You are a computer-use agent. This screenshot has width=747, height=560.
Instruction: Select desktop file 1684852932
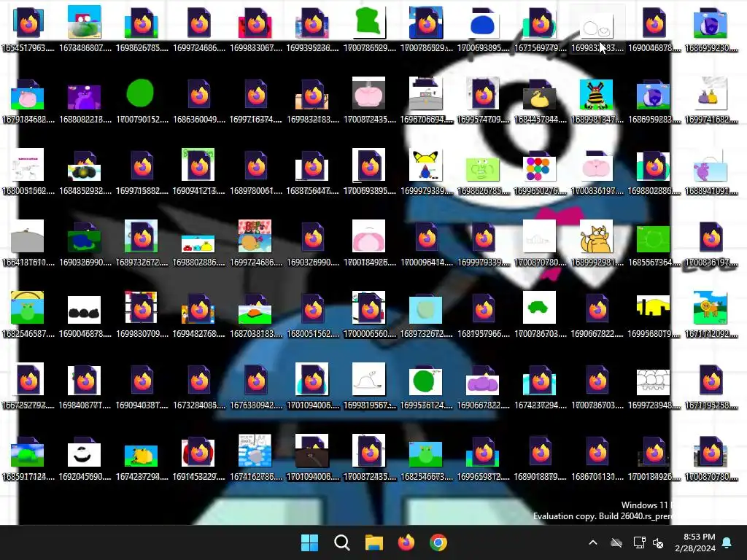[x=85, y=171]
